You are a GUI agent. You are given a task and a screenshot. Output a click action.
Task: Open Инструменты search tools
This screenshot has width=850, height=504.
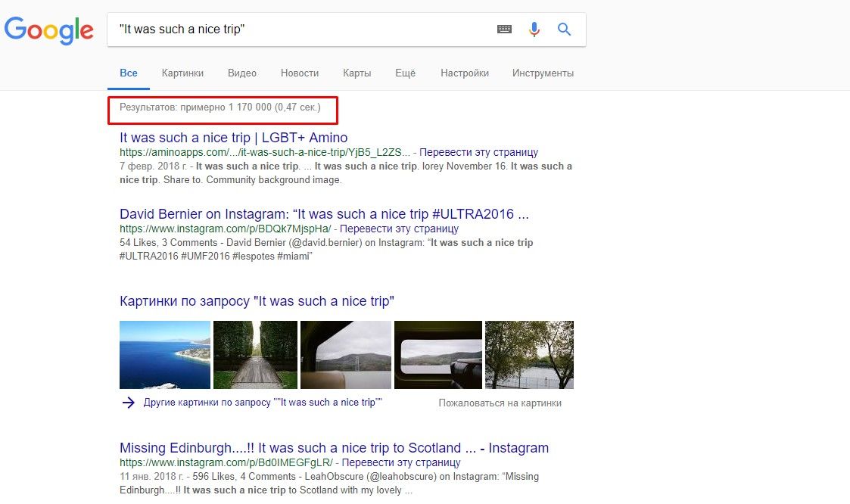click(543, 73)
